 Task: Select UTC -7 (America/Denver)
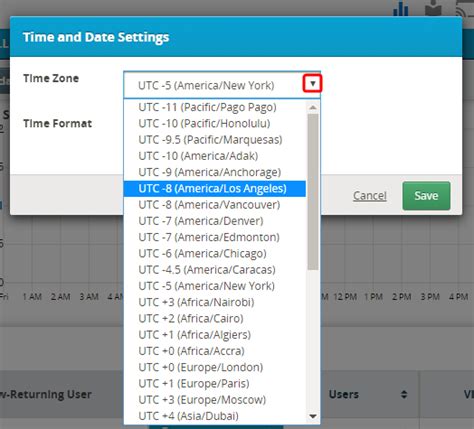coord(215,221)
